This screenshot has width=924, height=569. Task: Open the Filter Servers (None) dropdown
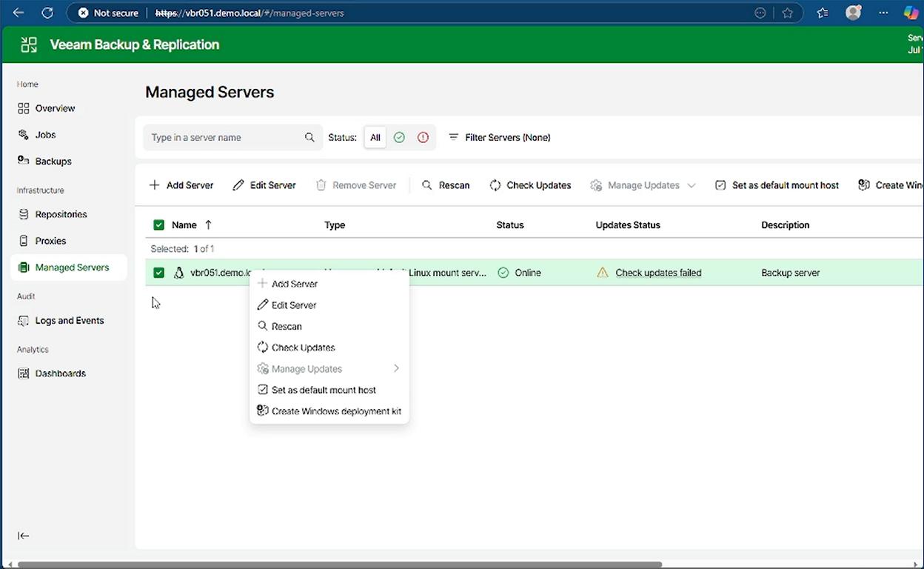point(500,138)
